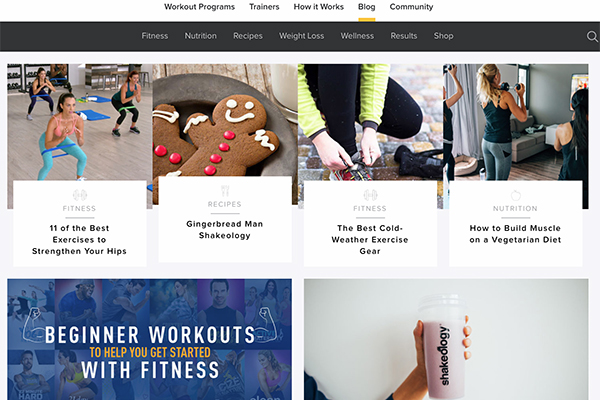Go to Shop link
600x400 pixels.
[x=443, y=36]
